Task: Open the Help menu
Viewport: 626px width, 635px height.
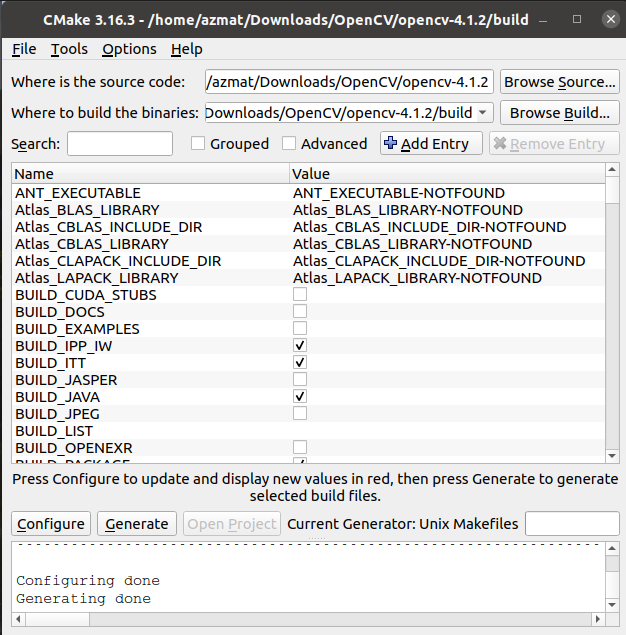Action: 187,49
